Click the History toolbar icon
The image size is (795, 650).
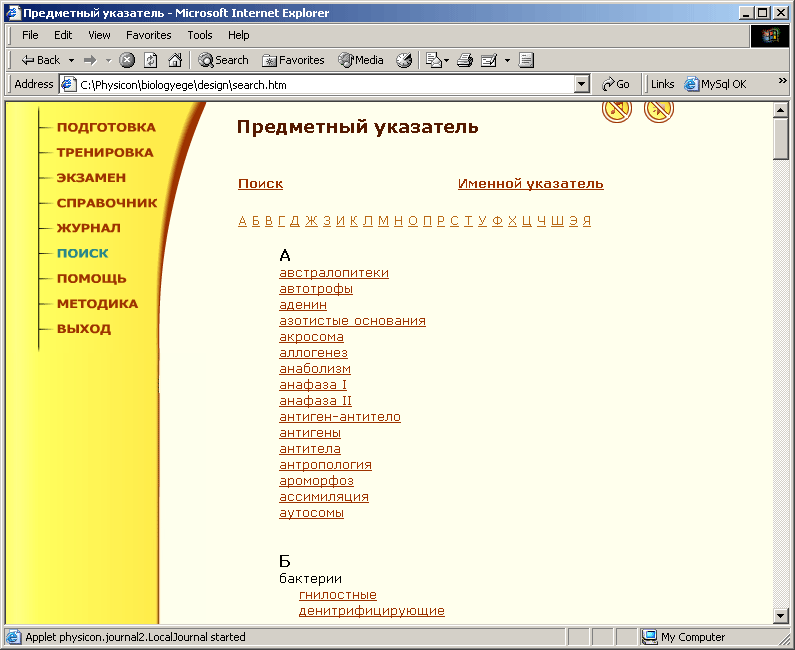404,60
